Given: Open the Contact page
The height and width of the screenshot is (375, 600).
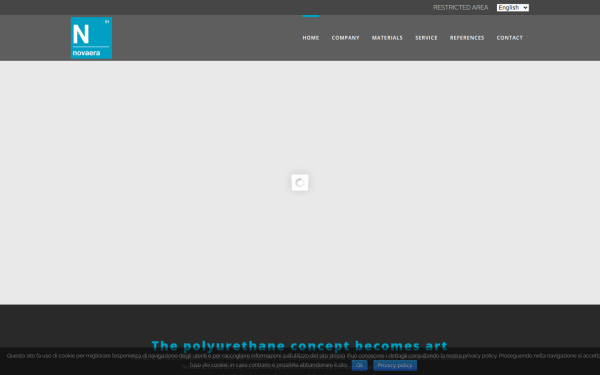Looking at the screenshot, I should coord(510,38).
